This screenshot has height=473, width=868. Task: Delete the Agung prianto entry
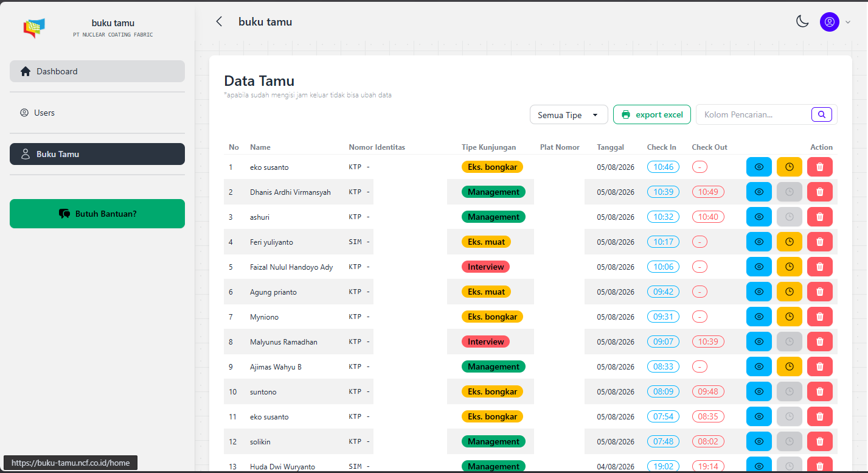click(x=820, y=292)
